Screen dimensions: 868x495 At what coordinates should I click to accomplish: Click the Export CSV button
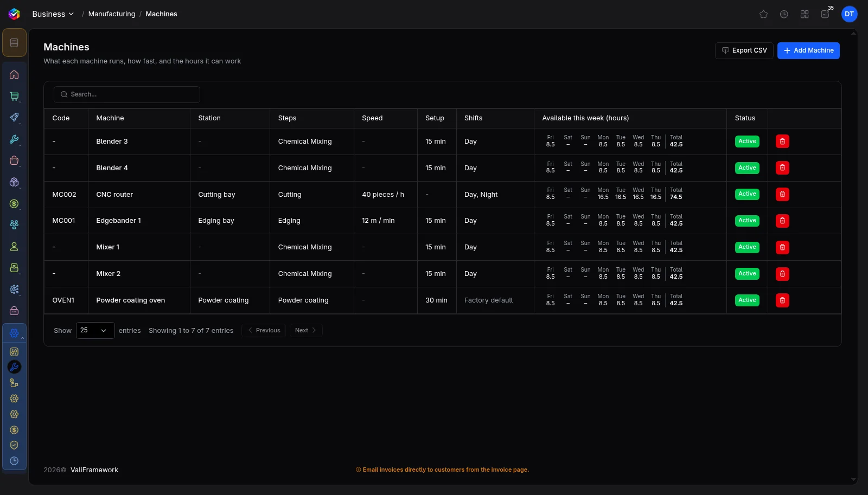pos(744,50)
